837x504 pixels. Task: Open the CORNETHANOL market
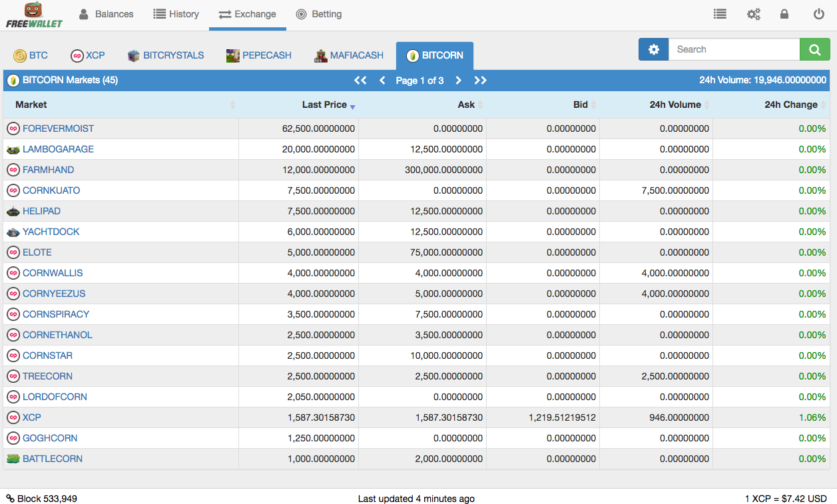[57, 335]
